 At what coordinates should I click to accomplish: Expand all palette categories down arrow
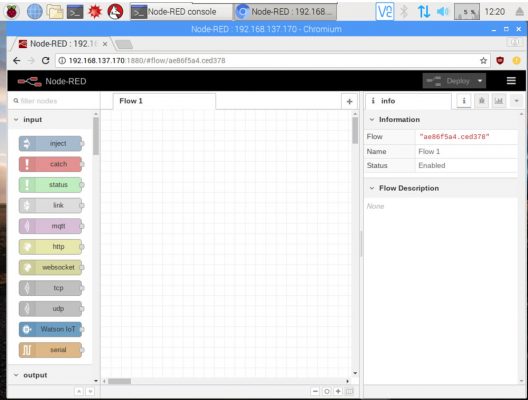[x=90, y=391]
